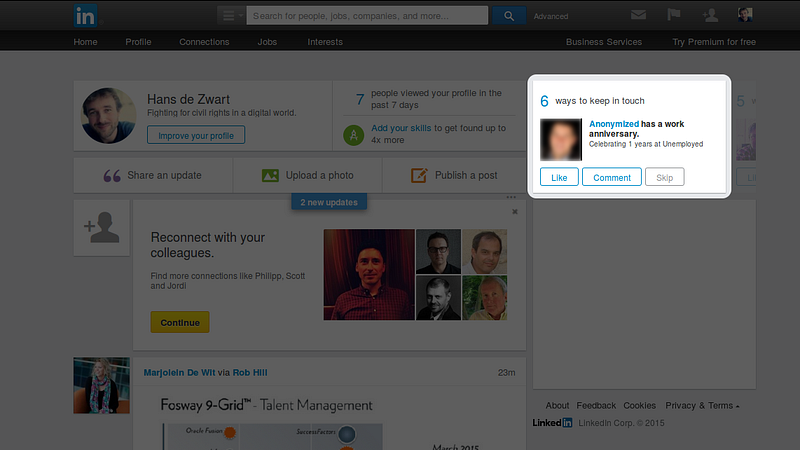
Task: Open the Marjolein De Wit profile link
Action: pyautogui.click(x=179, y=372)
